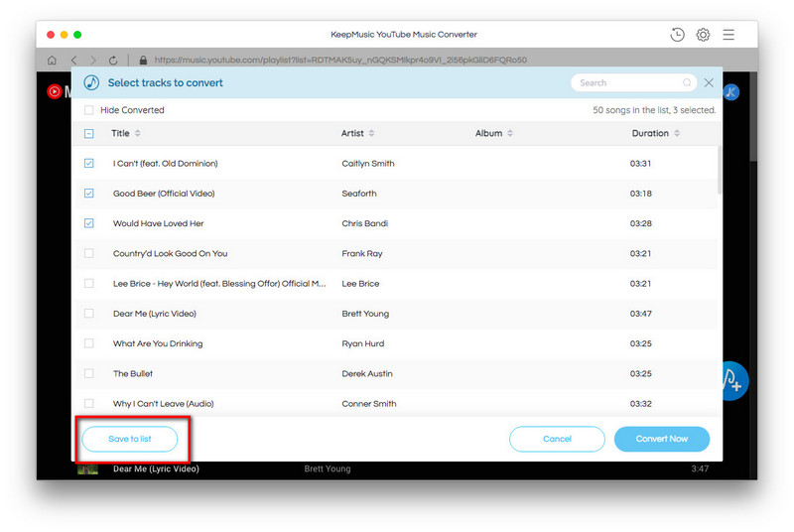Viewport: 794px width, 532px height.
Task: Check What Are You Drinking track
Action: click(89, 343)
